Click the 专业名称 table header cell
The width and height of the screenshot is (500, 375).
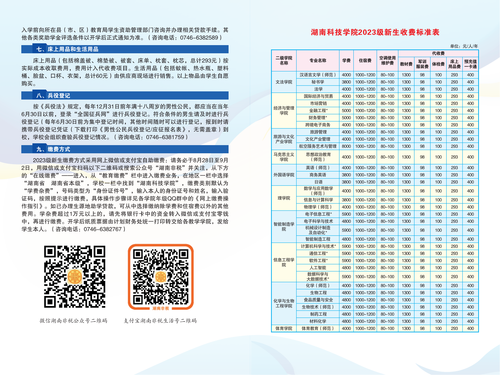tap(318, 61)
